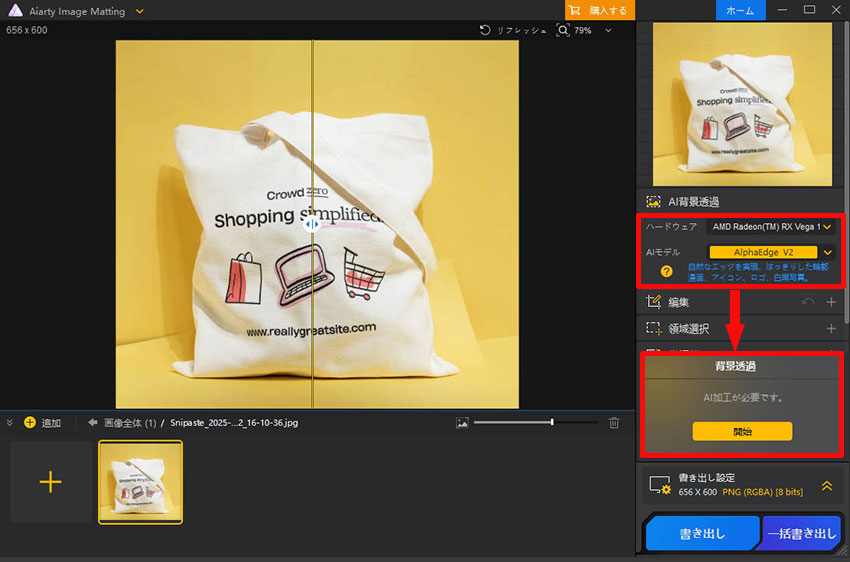The width and height of the screenshot is (850, 562).
Task: Click the refresh (リフレッシュ) icon
Action: point(486,31)
